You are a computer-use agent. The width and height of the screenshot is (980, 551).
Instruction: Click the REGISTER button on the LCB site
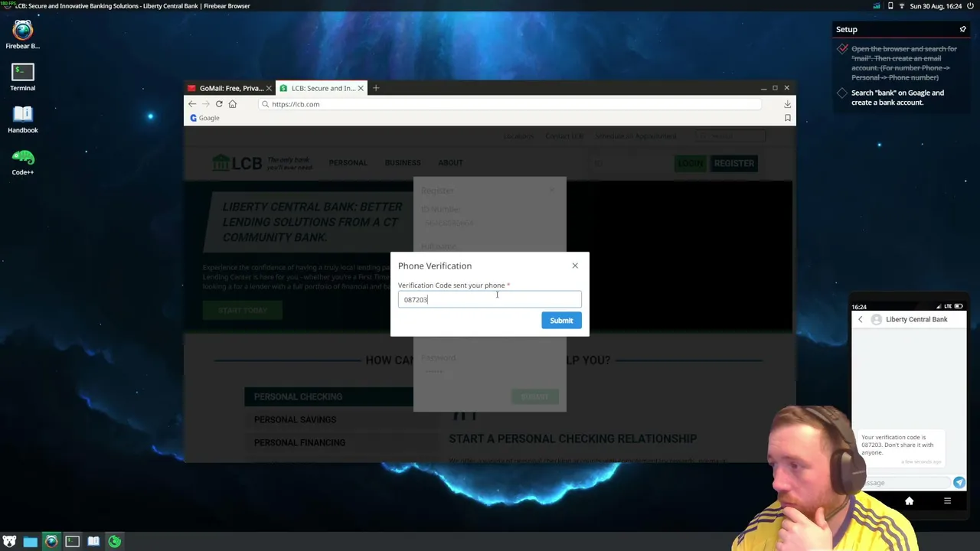click(x=734, y=163)
